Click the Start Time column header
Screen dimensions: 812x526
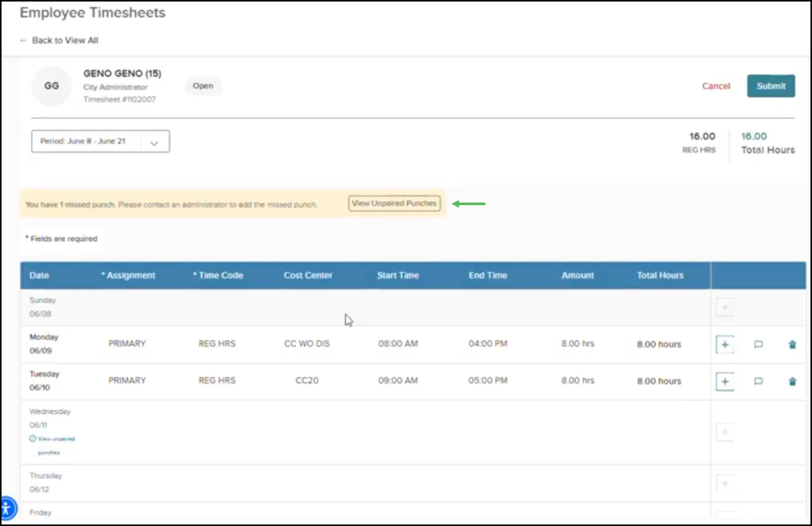coord(398,275)
